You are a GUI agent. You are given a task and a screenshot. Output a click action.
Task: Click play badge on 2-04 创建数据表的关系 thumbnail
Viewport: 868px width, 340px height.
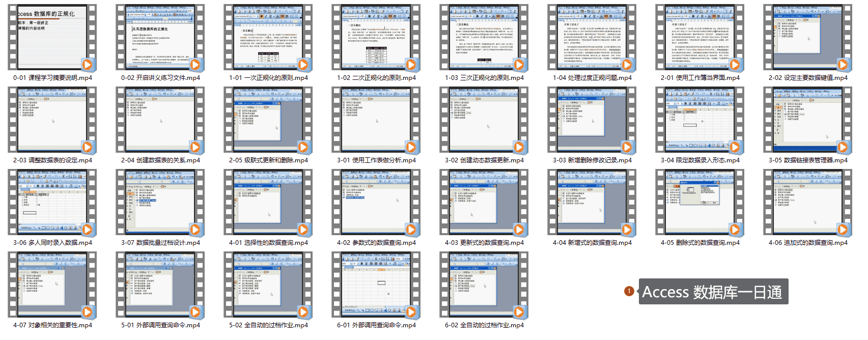(195, 147)
